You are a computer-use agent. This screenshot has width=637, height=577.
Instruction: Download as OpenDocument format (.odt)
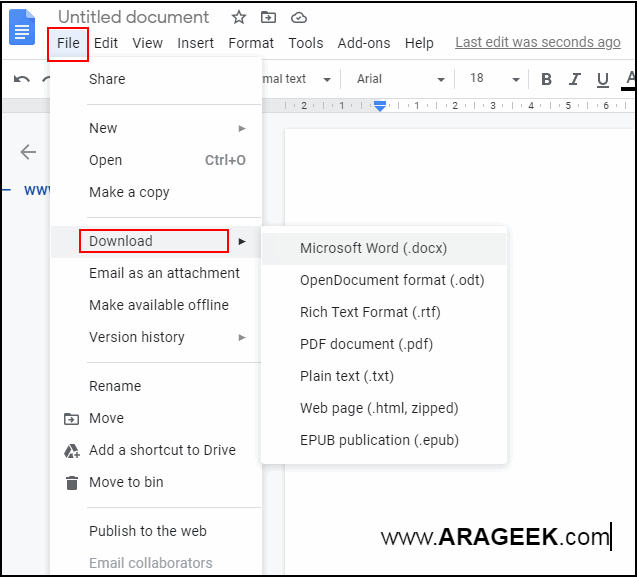point(384,280)
